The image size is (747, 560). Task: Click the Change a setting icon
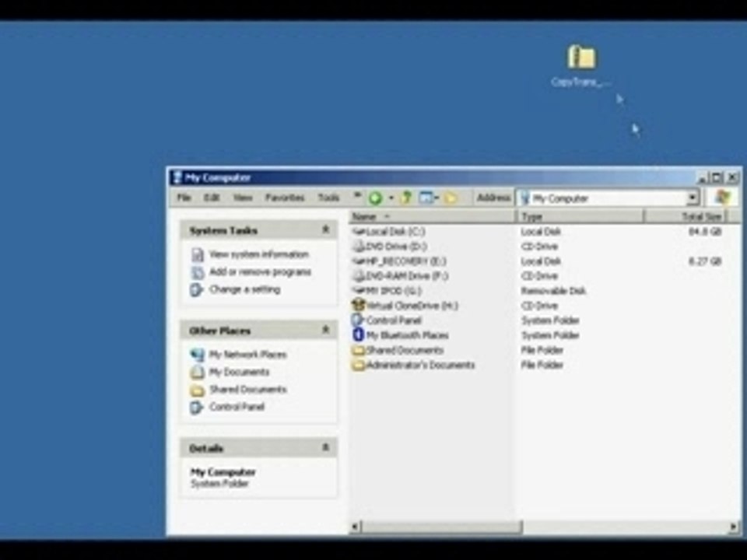click(x=196, y=289)
